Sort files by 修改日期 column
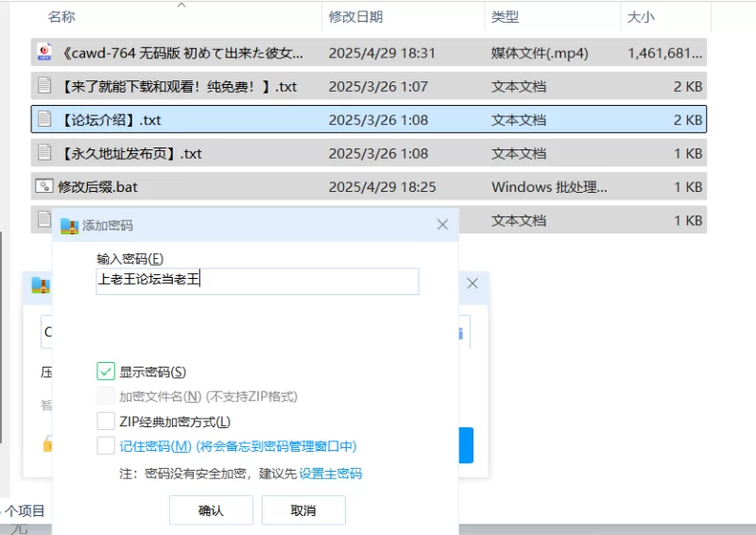756x535 pixels. pos(356,17)
